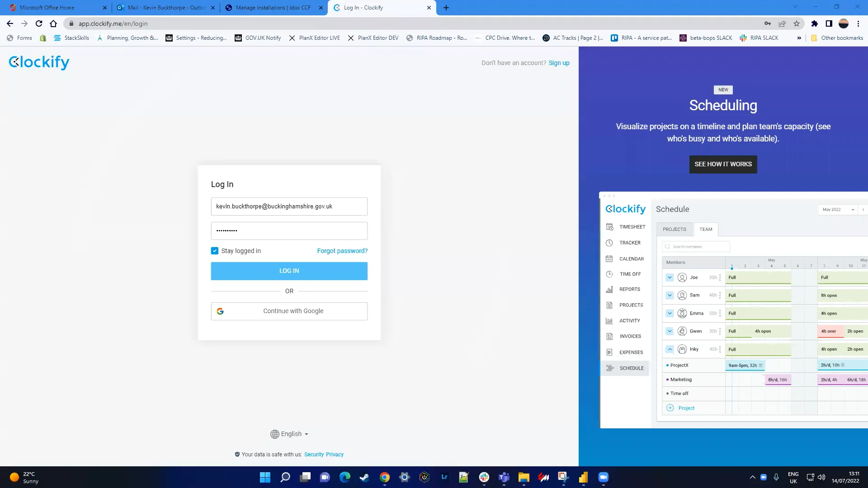The image size is (868, 488).
Task: Expand the May 2022 month selector
Action: [x=838, y=210]
